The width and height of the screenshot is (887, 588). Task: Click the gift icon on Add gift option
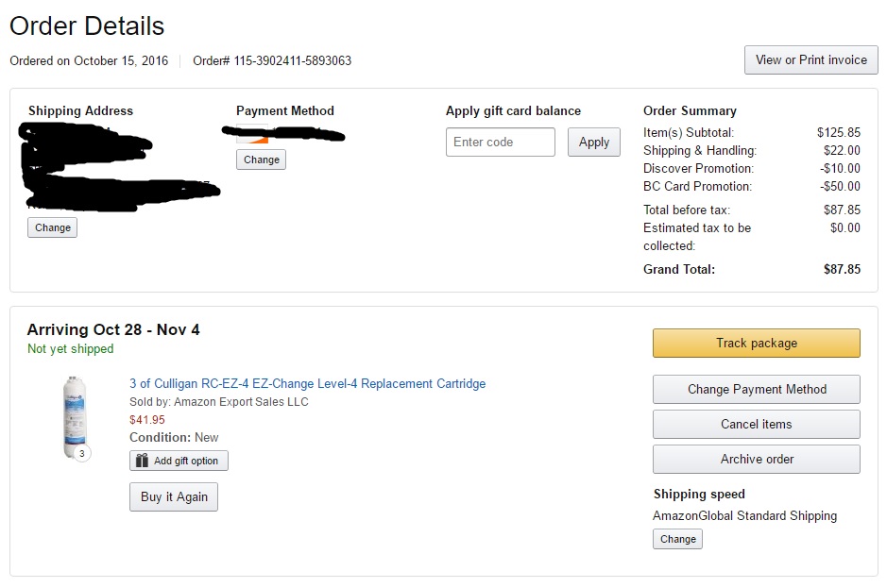pyautogui.click(x=142, y=461)
